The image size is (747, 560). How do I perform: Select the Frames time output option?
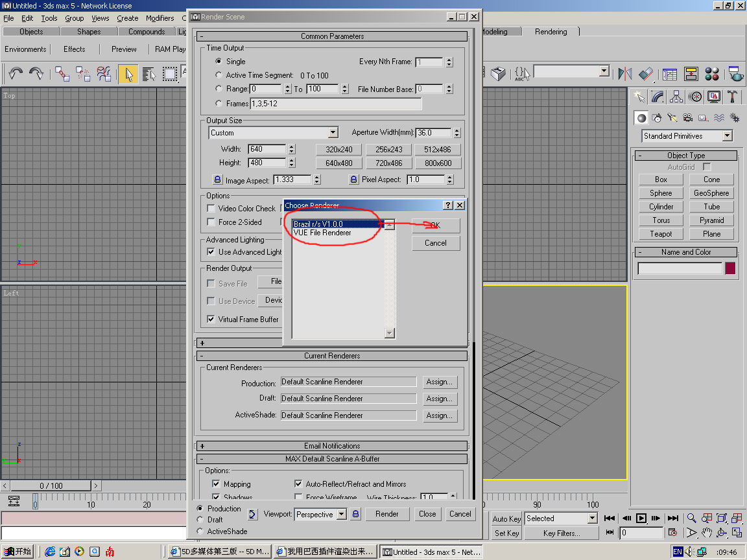pos(218,103)
